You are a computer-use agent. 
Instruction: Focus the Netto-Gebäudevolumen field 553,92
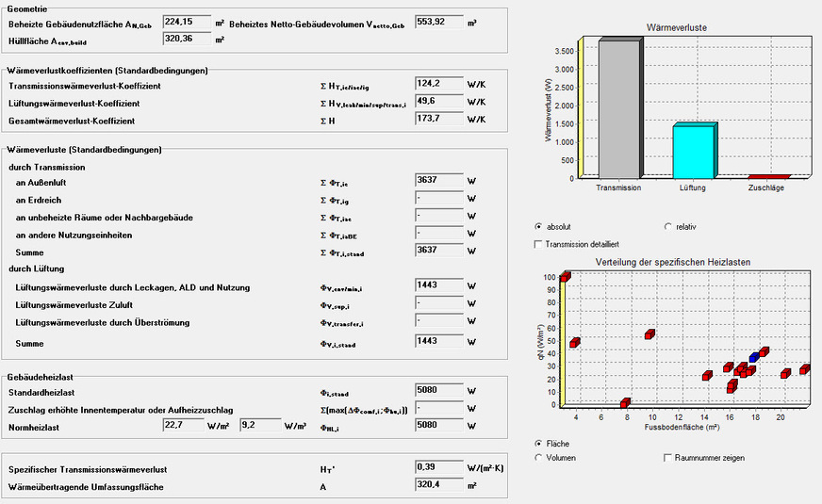pos(438,22)
